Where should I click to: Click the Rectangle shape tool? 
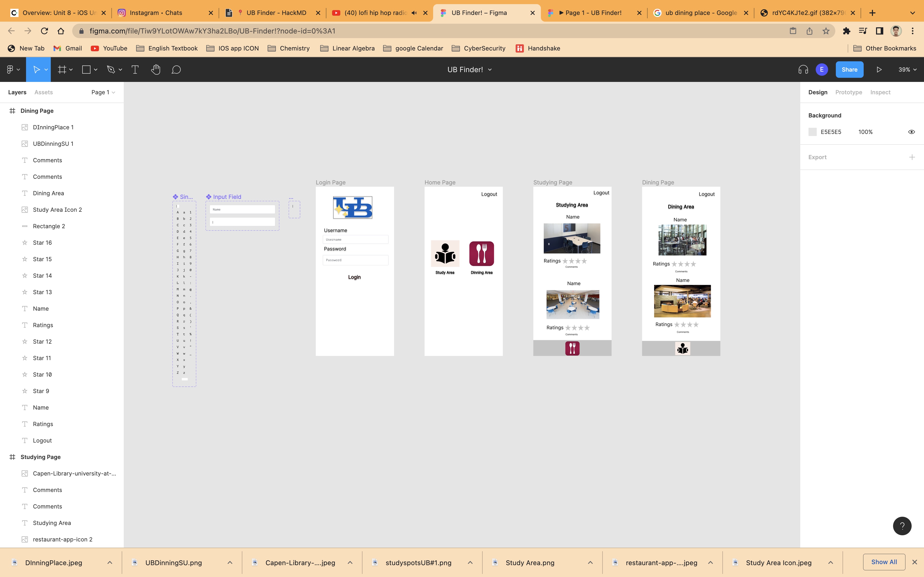click(x=86, y=70)
